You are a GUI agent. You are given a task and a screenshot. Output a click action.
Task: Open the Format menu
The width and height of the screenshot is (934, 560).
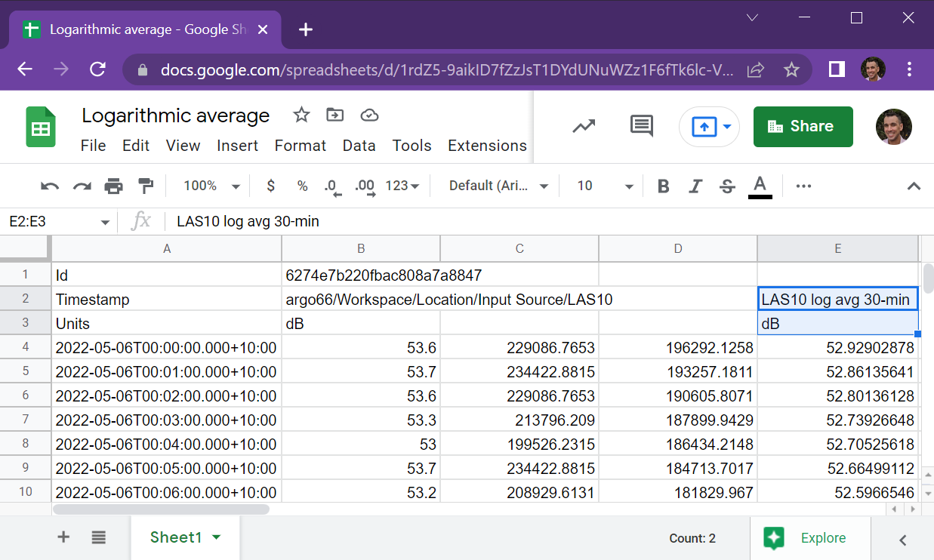click(x=301, y=146)
